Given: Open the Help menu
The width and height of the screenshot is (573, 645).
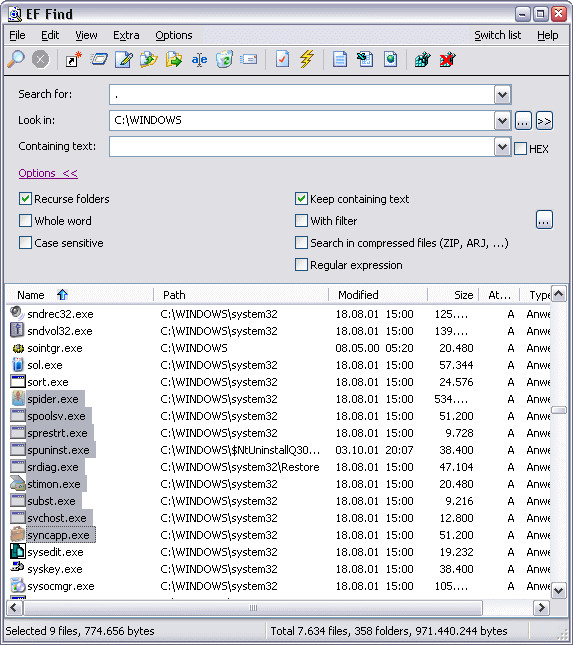Looking at the screenshot, I should tap(547, 35).
